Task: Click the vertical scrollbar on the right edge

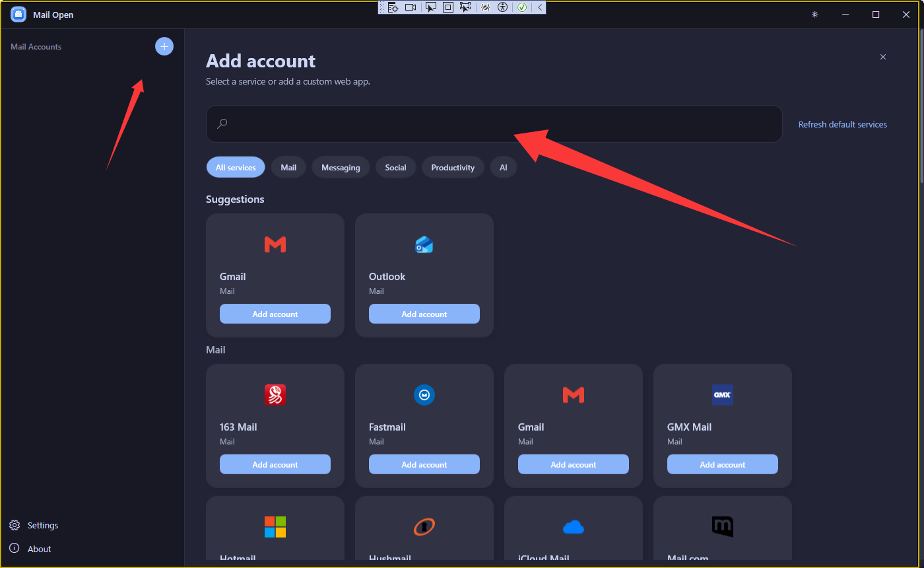Action: coord(921,106)
